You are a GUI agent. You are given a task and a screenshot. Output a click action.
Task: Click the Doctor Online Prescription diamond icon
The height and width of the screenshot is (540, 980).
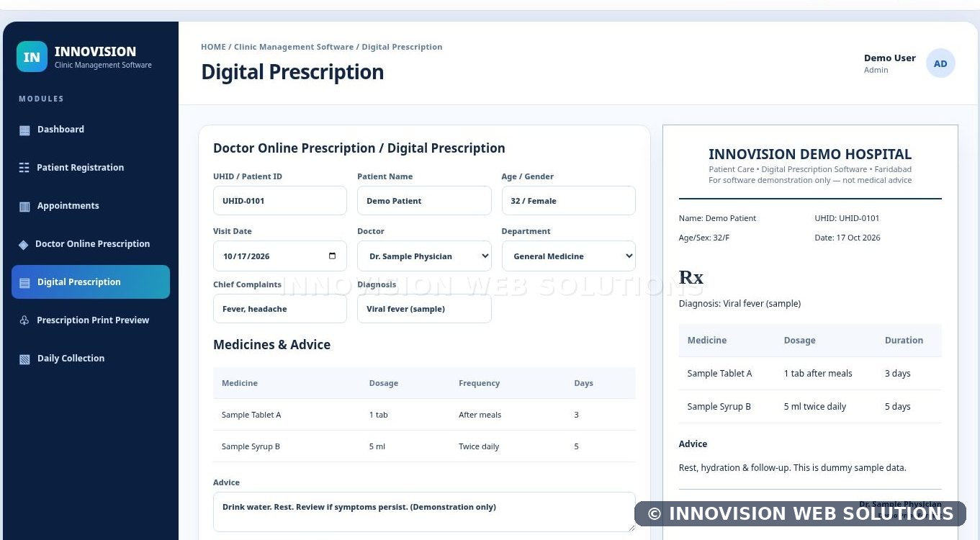[x=23, y=245]
